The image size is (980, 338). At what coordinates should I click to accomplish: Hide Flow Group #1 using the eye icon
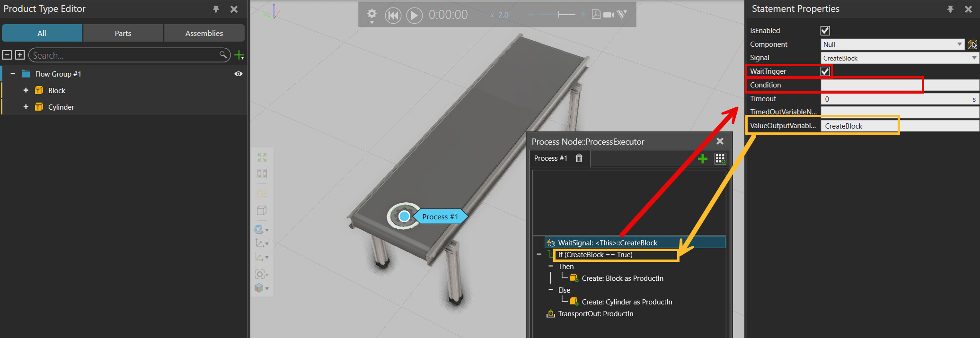[238, 74]
